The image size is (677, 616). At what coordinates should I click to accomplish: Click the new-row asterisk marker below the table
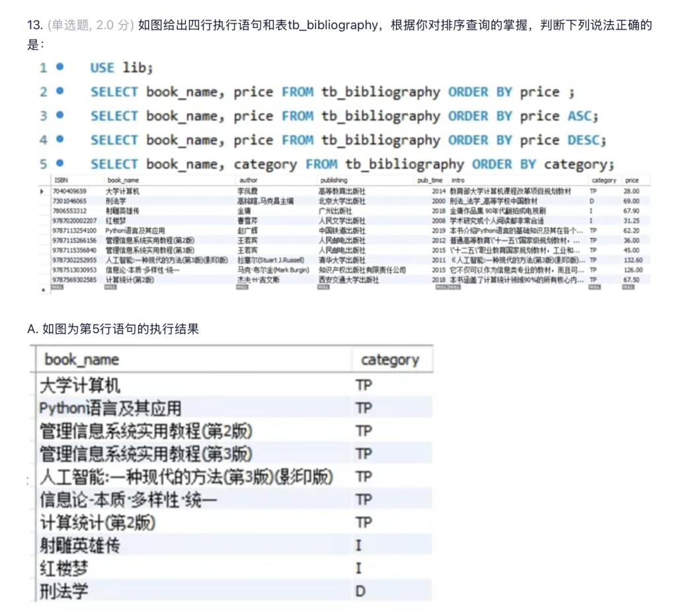tap(44, 289)
